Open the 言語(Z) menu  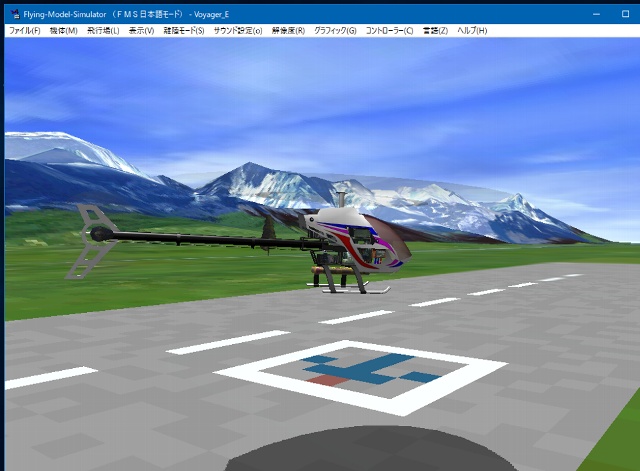click(435, 31)
